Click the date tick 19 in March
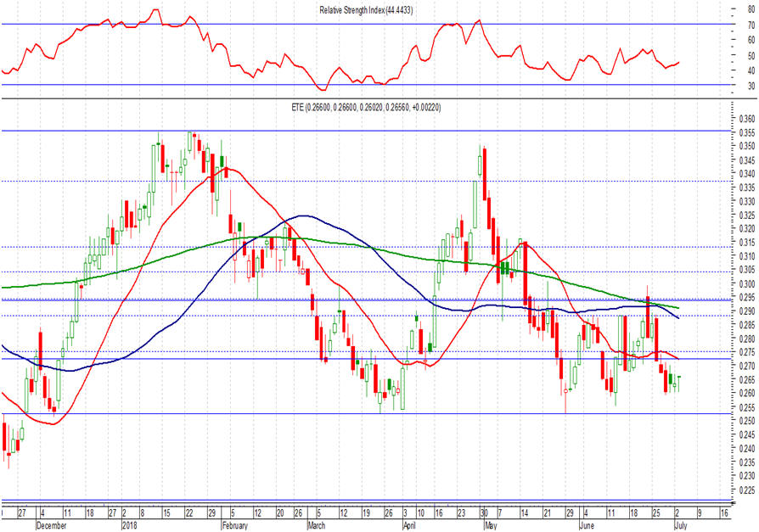Image resolution: width=759 pixels, height=532 pixels. coord(367,513)
